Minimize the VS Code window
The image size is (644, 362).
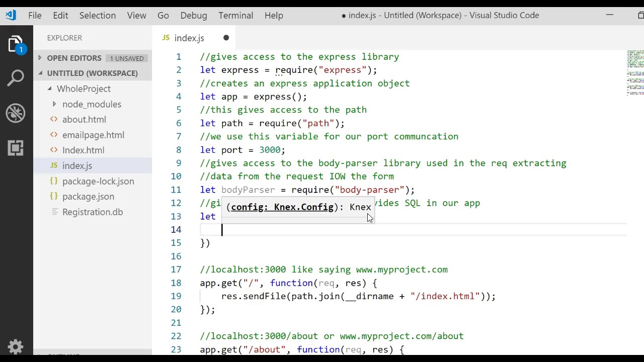610,16
